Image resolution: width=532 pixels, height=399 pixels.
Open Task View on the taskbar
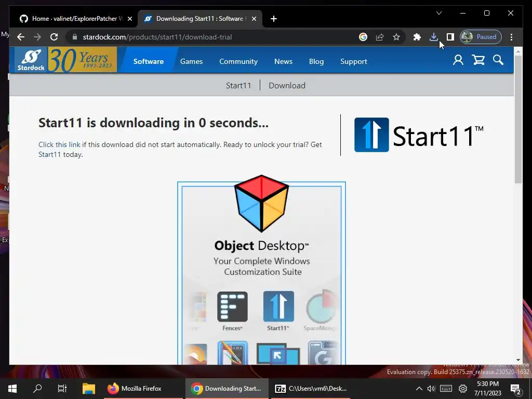point(62,389)
